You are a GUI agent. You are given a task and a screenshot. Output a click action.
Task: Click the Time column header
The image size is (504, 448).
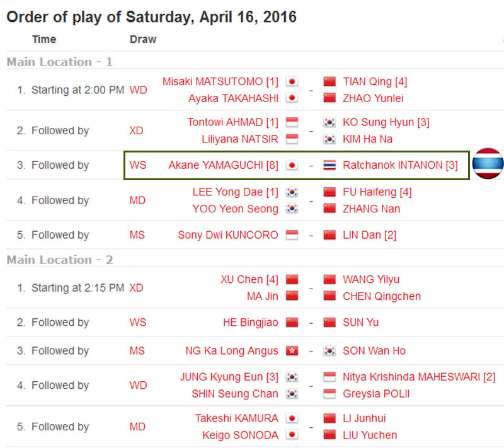[x=44, y=39]
